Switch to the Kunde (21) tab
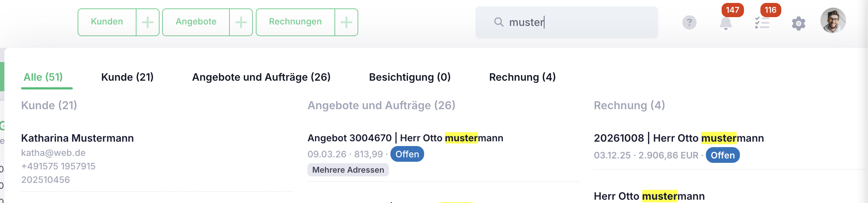This screenshot has width=868, height=203. (x=127, y=77)
